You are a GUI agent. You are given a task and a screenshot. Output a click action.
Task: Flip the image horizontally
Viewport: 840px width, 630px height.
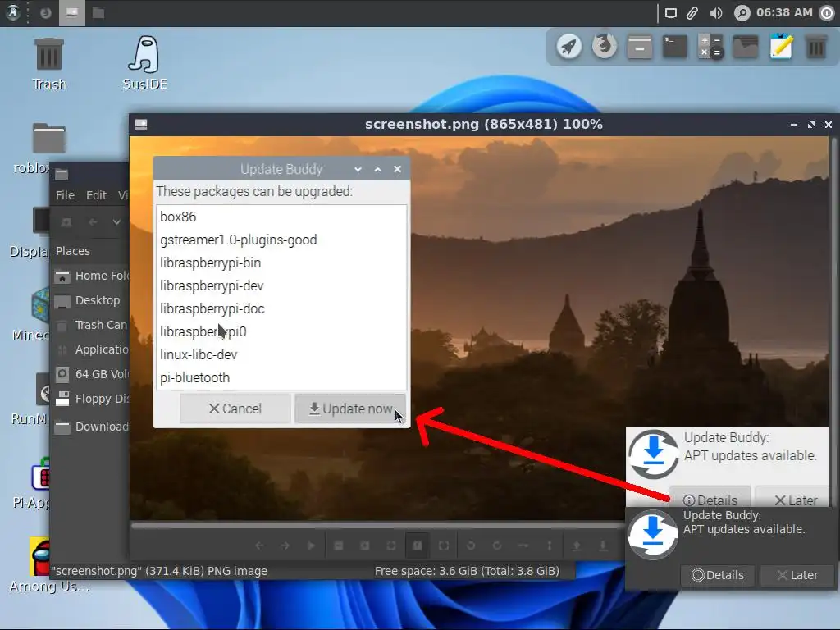[523, 546]
